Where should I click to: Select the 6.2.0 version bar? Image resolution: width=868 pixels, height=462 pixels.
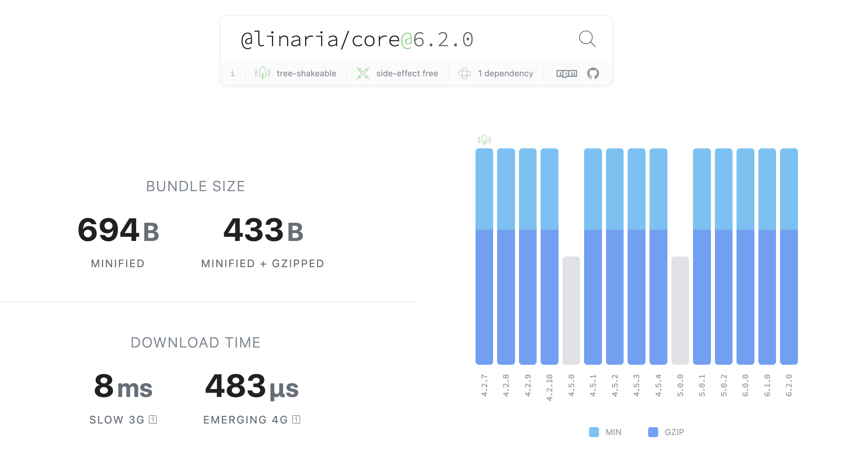pyautogui.click(x=789, y=256)
